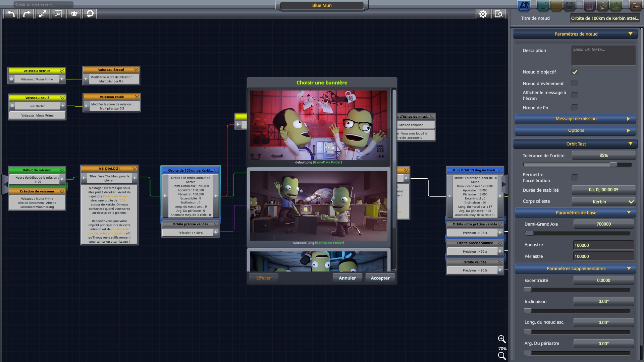
Task: Click the search canvas magnifier icon
Action: (499, 14)
